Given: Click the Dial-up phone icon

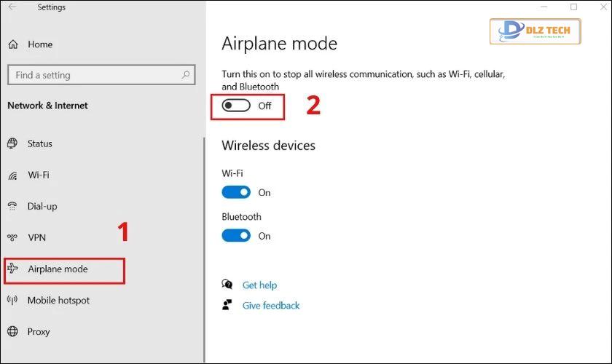Looking at the screenshot, I should pos(12,206).
